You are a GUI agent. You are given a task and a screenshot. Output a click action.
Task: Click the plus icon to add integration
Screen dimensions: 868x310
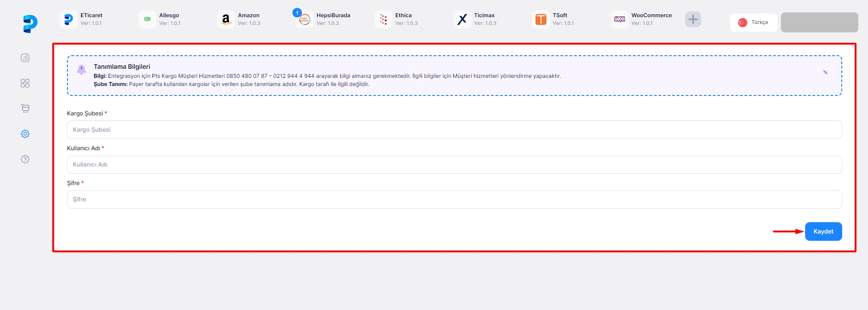(x=693, y=19)
